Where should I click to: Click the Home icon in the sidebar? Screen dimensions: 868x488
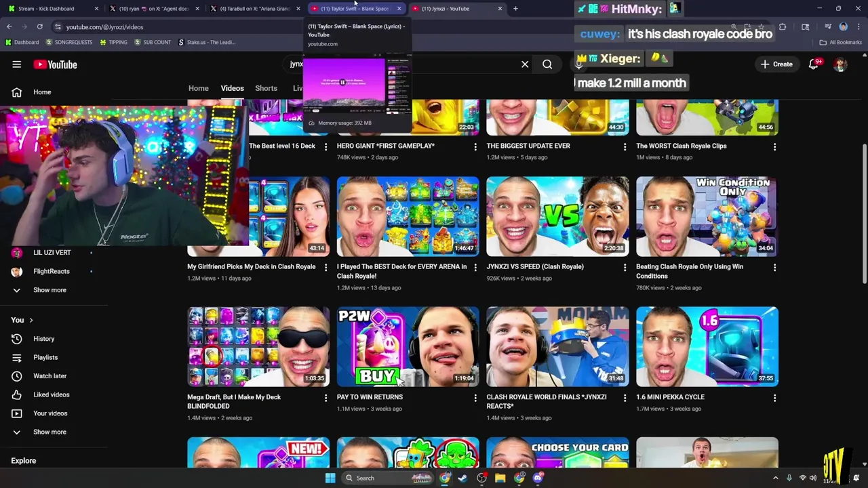(x=17, y=92)
